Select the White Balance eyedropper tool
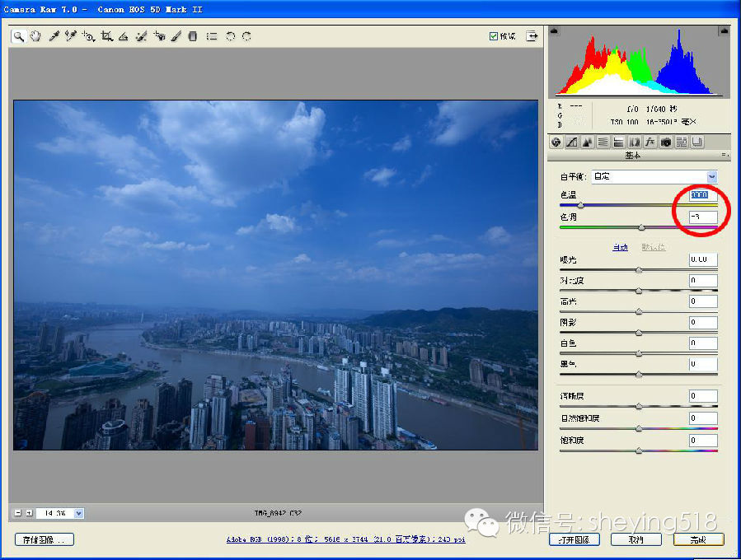 [x=54, y=36]
